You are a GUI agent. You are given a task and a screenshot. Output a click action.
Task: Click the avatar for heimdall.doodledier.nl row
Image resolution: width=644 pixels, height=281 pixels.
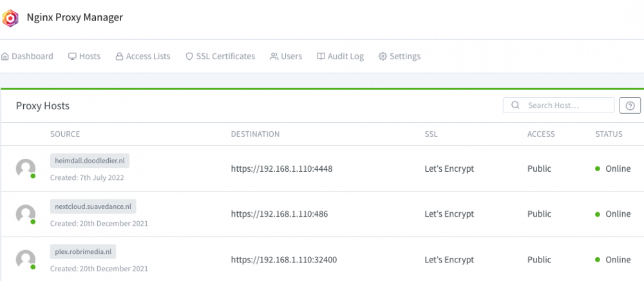(x=26, y=168)
